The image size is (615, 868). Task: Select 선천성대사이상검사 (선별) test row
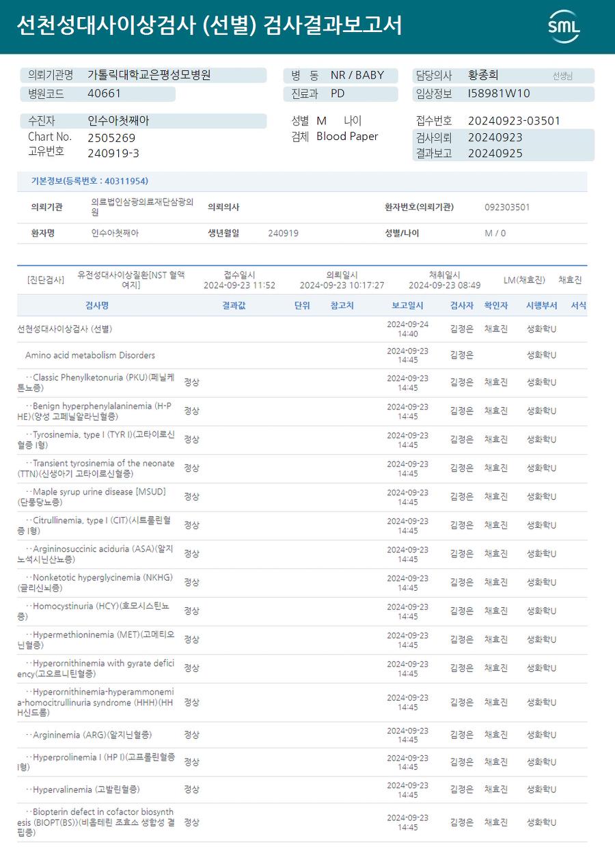tap(302, 329)
